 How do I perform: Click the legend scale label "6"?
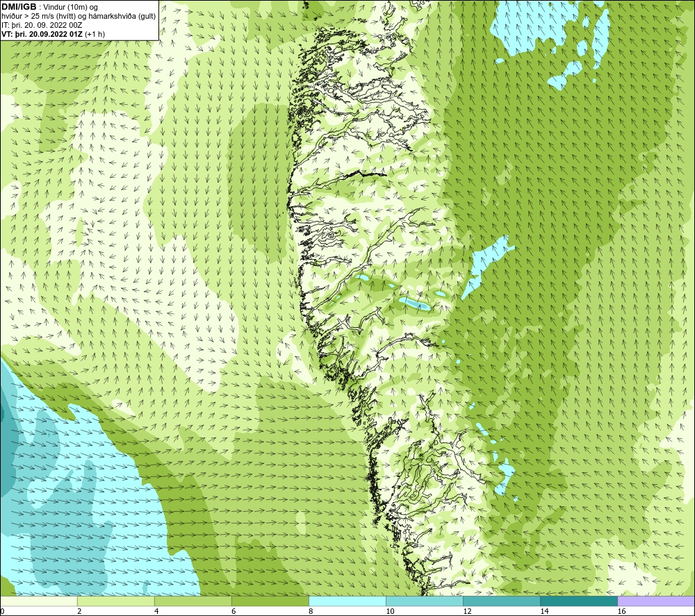[234, 611]
